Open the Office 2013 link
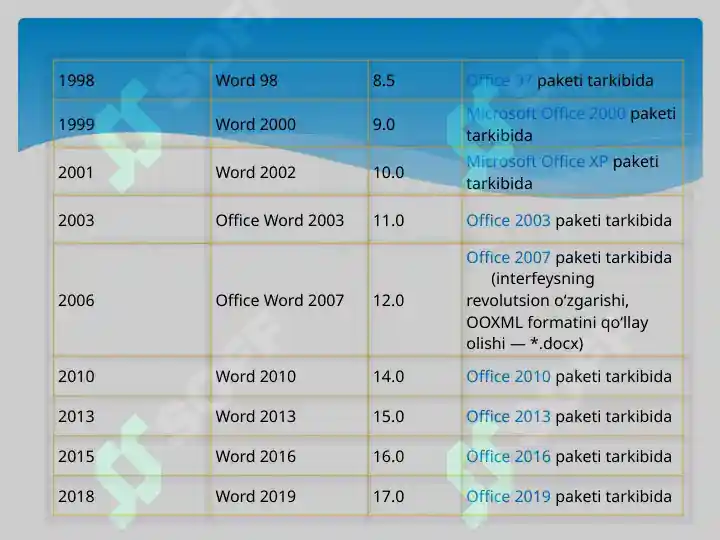720x540 pixels. (x=508, y=416)
